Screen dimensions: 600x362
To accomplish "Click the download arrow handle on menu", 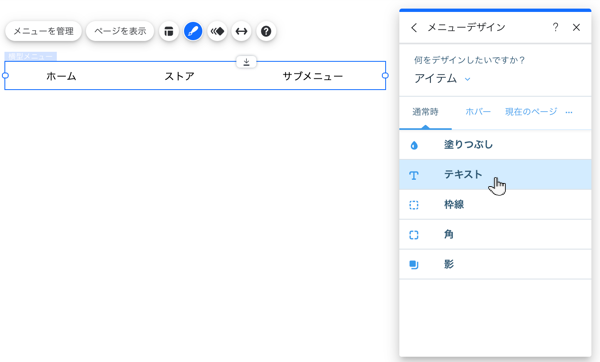I will pyautogui.click(x=246, y=62).
